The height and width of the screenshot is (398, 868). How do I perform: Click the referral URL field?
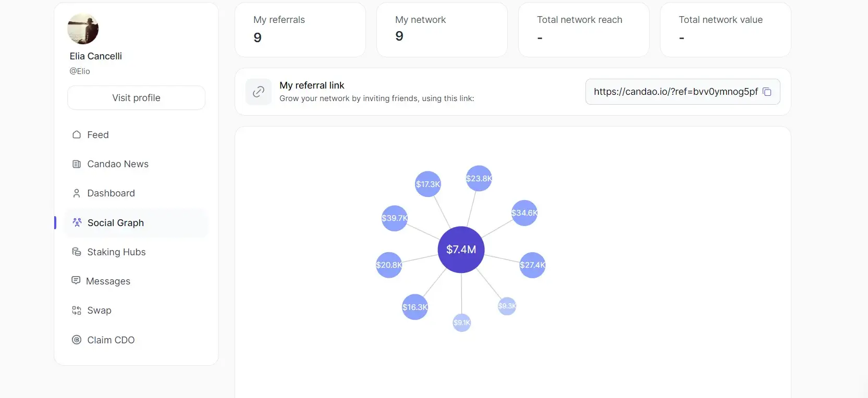[675, 92]
